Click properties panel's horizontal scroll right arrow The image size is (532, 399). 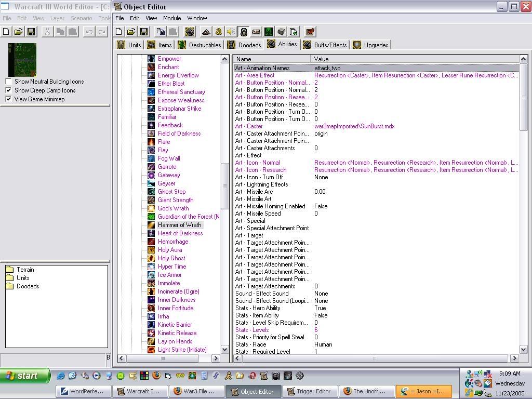[x=514, y=358]
